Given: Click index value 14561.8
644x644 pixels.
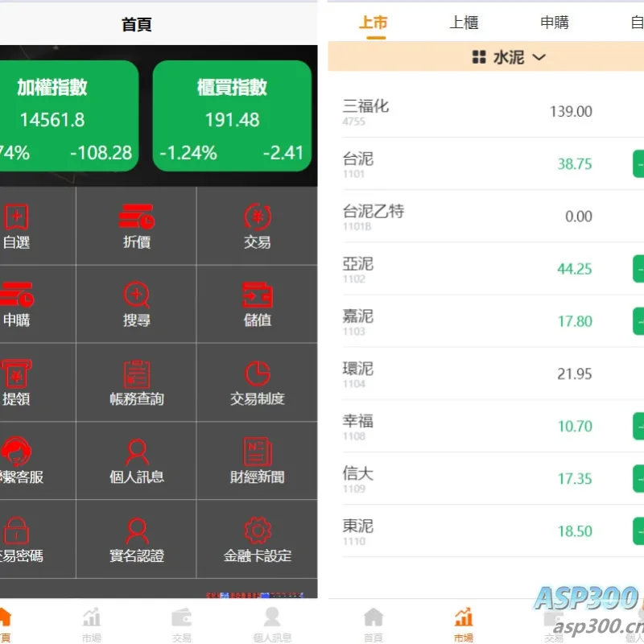Looking at the screenshot, I should [x=52, y=120].
